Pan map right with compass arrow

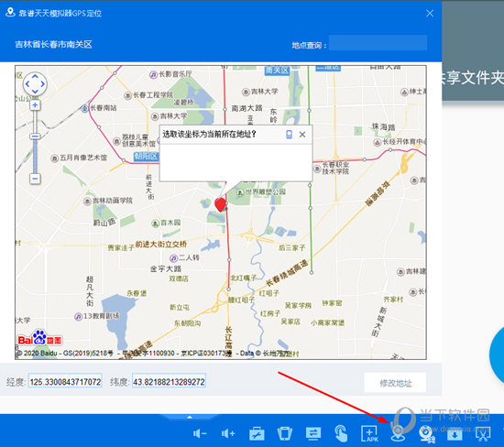(43, 84)
